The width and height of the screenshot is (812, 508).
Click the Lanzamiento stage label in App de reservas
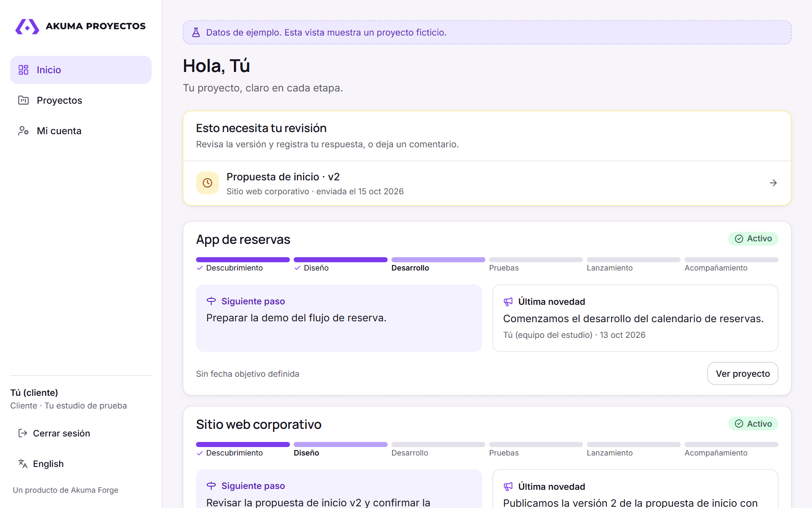pyautogui.click(x=609, y=268)
